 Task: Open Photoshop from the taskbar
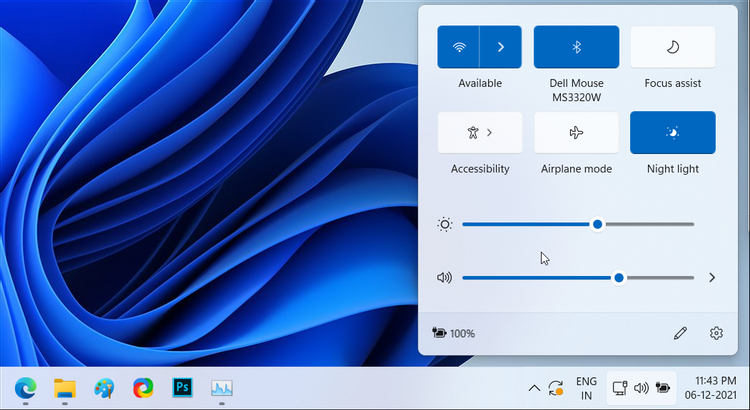[x=183, y=387]
